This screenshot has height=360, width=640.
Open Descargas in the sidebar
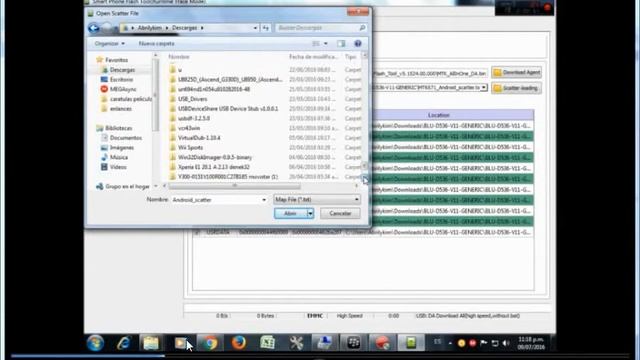[x=122, y=70]
